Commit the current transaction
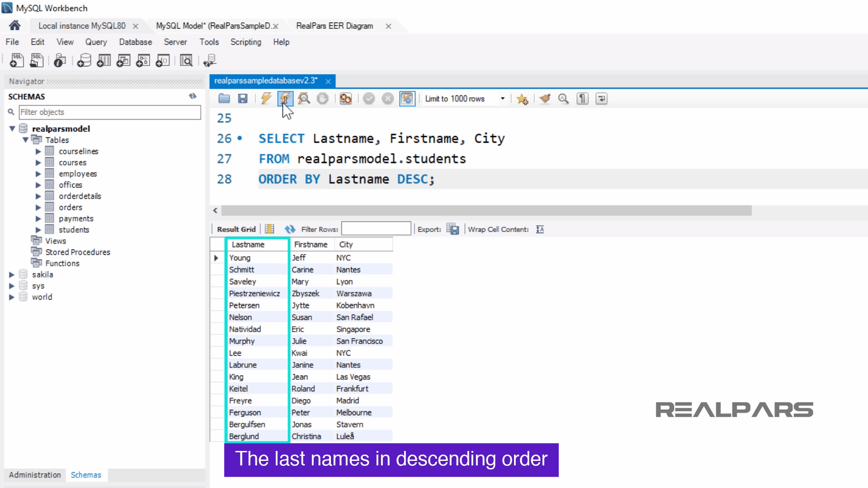 (x=369, y=99)
